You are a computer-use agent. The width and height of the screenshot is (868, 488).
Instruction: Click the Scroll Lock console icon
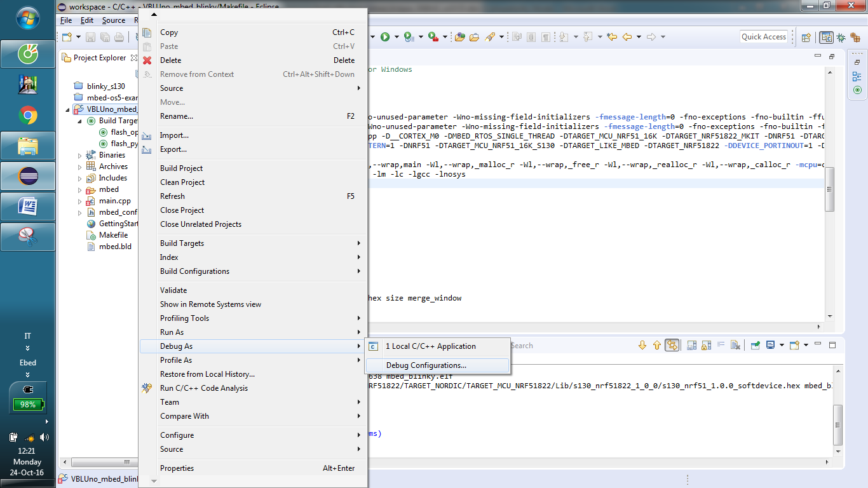(707, 345)
